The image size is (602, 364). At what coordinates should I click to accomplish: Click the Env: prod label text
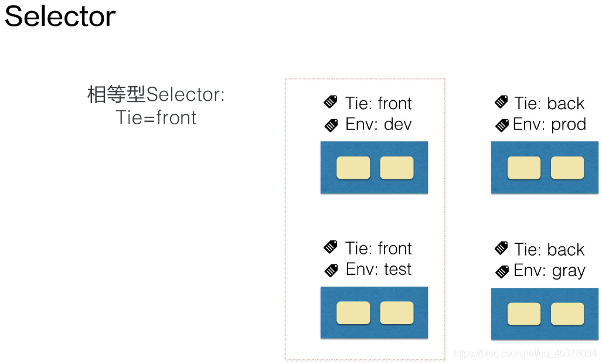tap(549, 125)
